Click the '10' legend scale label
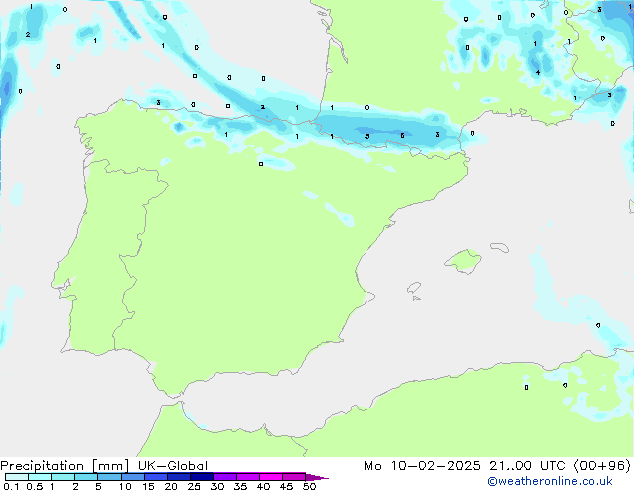This screenshot has height=490, width=634. click(125, 486)
